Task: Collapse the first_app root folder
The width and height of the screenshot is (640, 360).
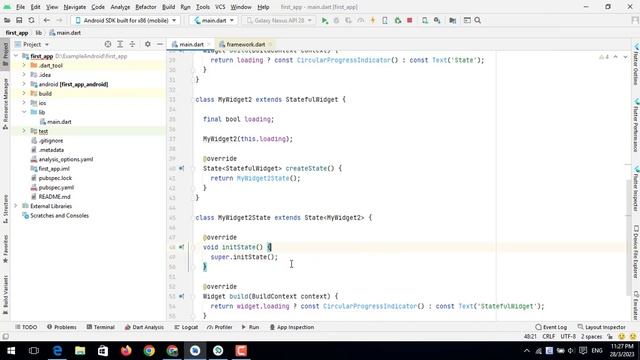Action: [16, 56]
